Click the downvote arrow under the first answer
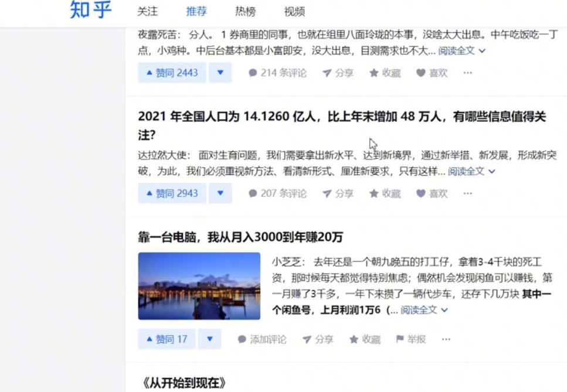 point(220,73)
